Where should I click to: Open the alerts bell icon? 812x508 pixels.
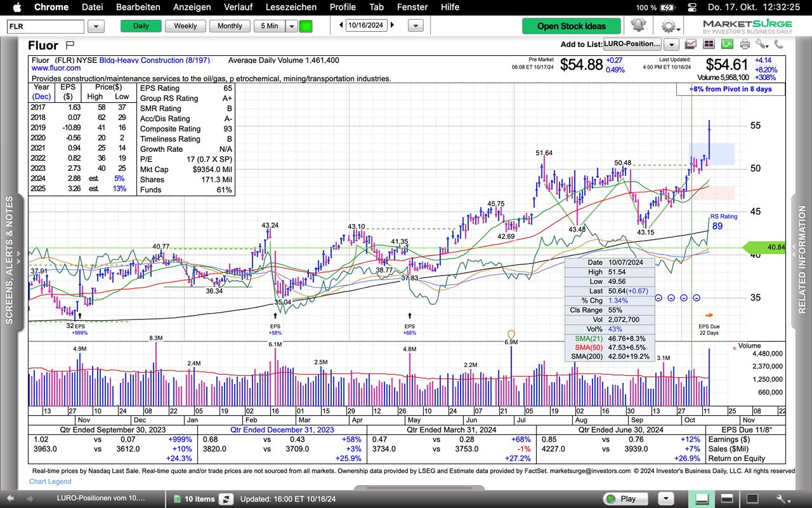coord(638,26)
